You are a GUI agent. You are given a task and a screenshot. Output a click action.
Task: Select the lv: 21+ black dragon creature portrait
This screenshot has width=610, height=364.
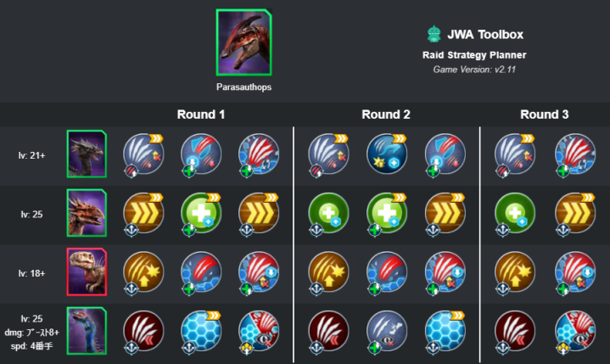point(87,154)
